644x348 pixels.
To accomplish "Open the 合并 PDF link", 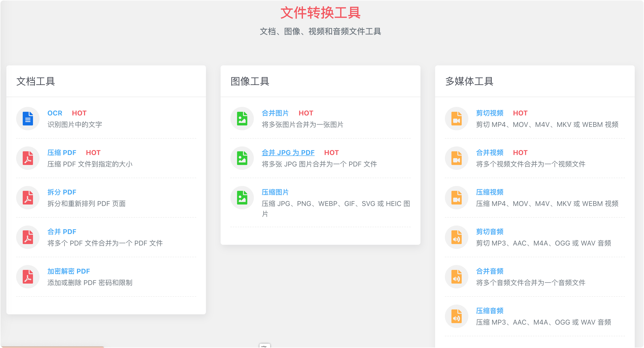I will [62, 232].
